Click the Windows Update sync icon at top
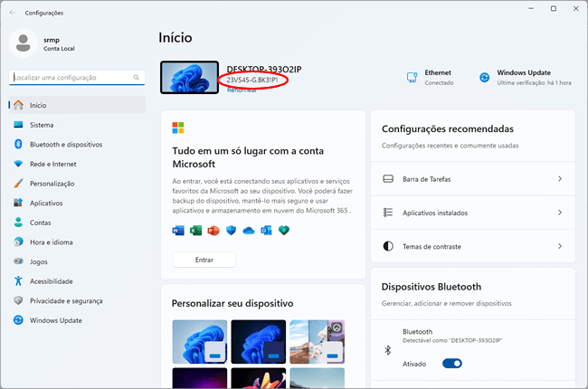Viewport: 588px width, 389px height. (484, 77)
